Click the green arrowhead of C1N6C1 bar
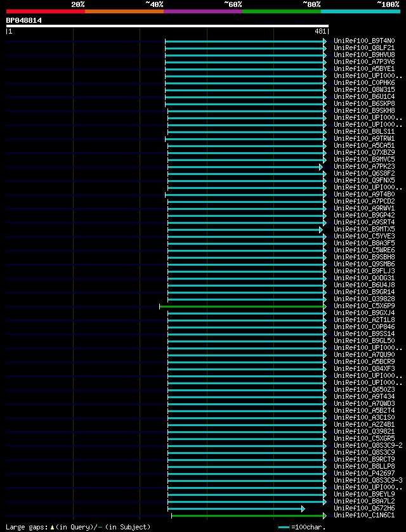This screenshot has width=406, height=532. point(325,516)
